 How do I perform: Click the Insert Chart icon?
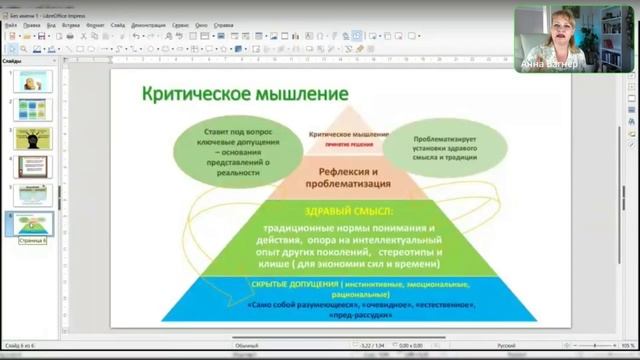(x=296, y=36)
